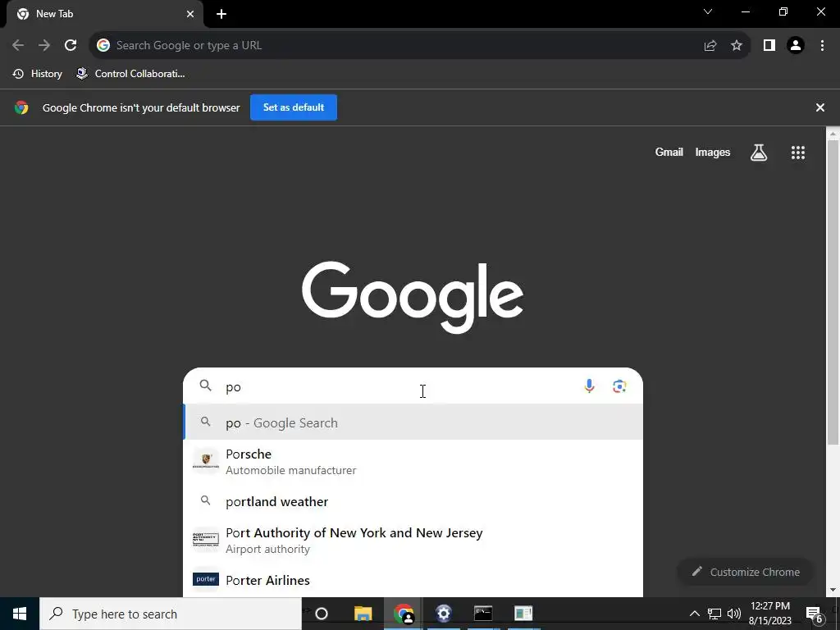Screen dimensions: 840x630
Task: Open the command prompt taskbar icon
Action: tap(483, 614)
